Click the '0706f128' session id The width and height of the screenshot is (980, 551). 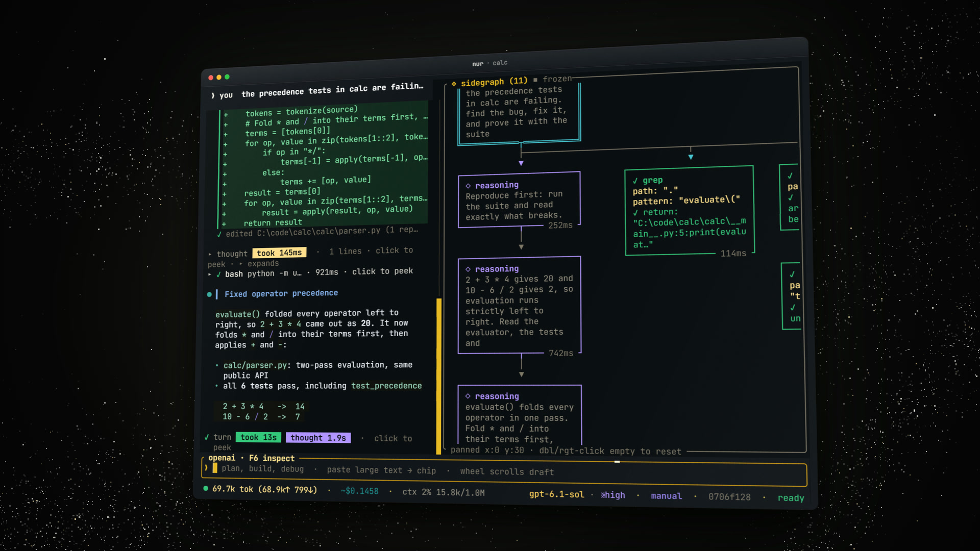[729, 497]
